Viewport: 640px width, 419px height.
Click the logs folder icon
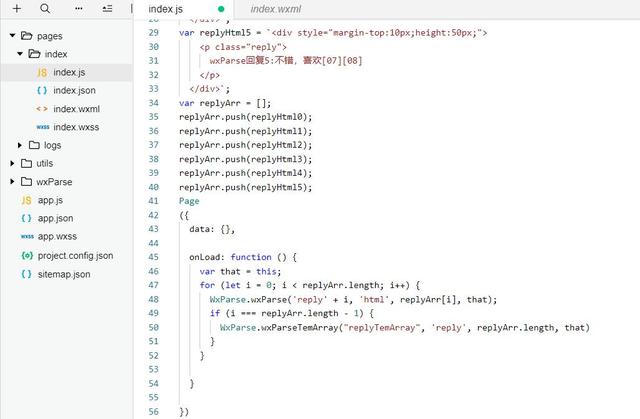[34, 145]
